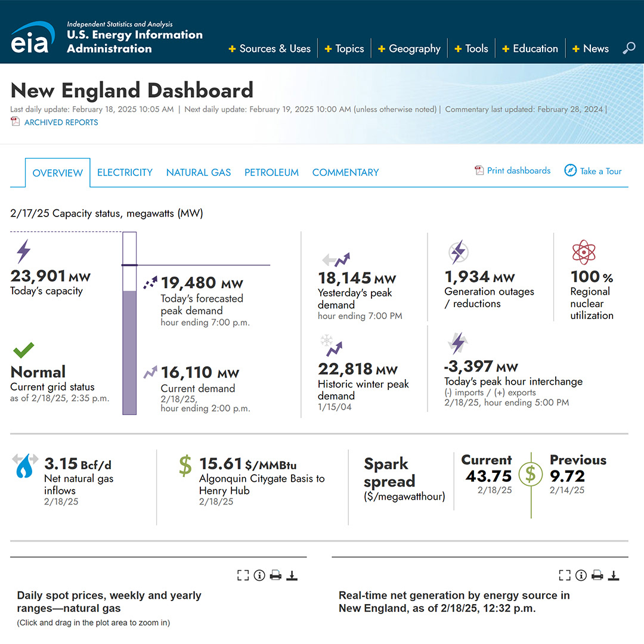This screenshot has height=644, width=644.
Task: Click the -3,397 MW interchange value
Action: point(481,366)
